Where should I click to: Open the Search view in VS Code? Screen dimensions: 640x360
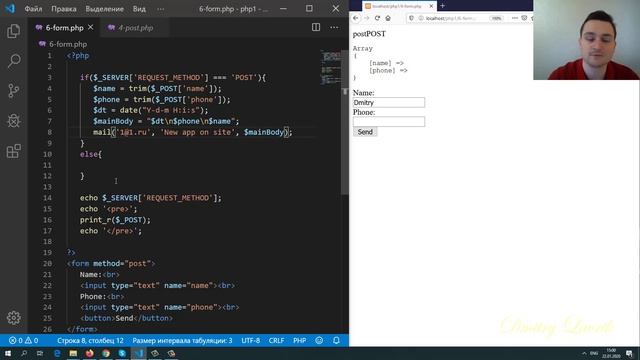point(13,61)
